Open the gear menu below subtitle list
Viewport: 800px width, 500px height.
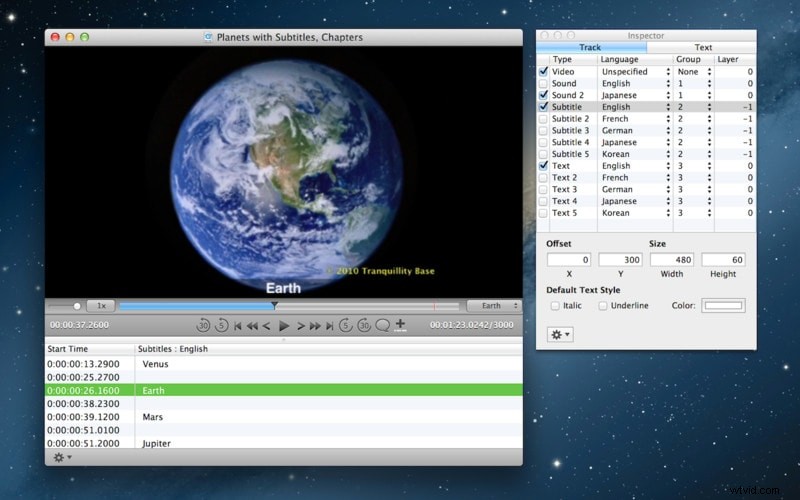click(x=62, y=457)
